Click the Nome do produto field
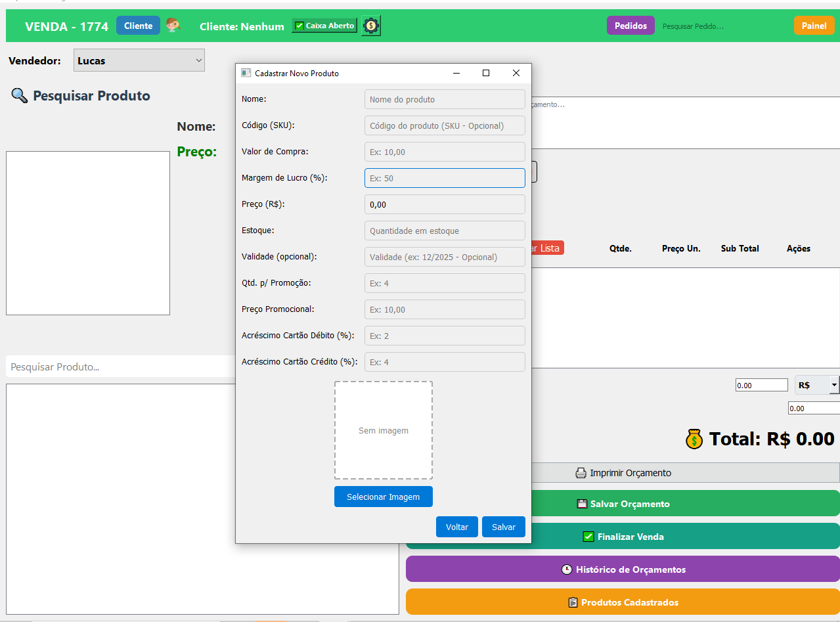The image size is (840, 622). 445,99
